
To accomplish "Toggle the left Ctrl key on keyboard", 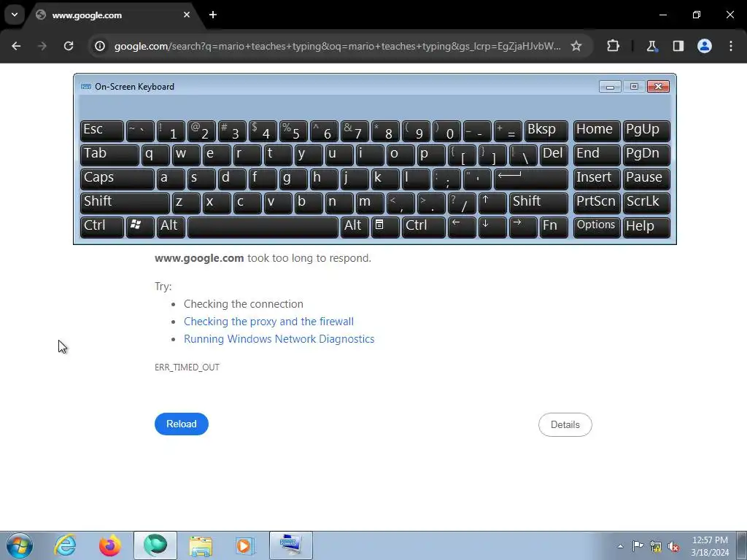I will 102,227.
